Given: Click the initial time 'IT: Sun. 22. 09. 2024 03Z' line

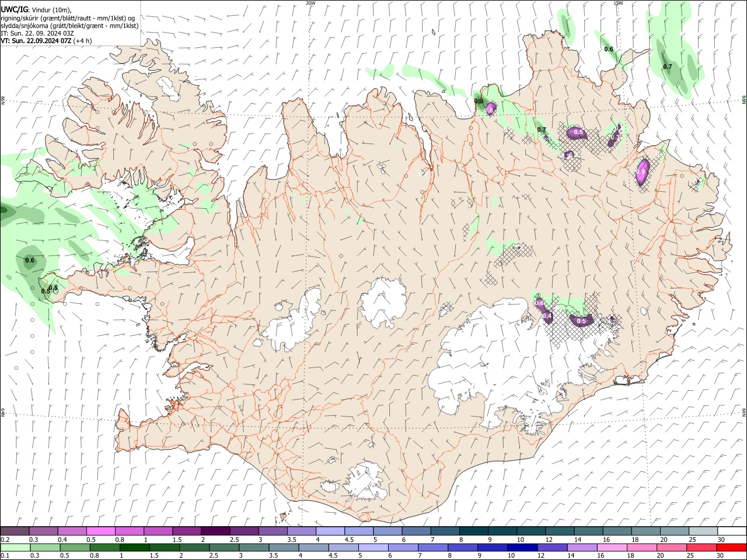Looking at the screenshot, I should click(x=37, y=33).
